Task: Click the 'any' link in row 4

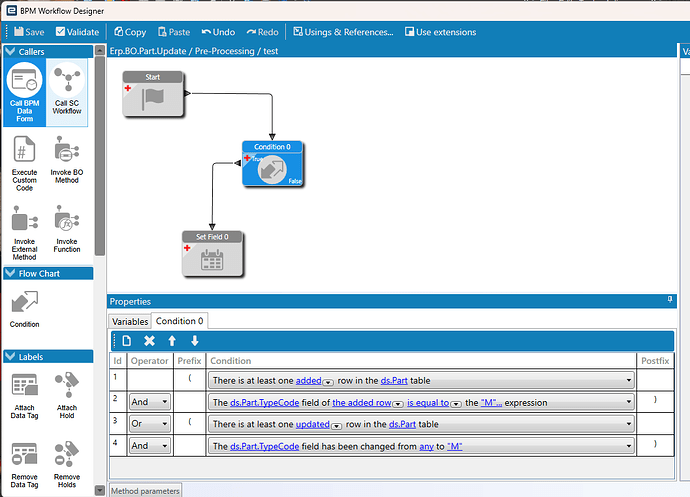Action: click(x=426, y=446)
